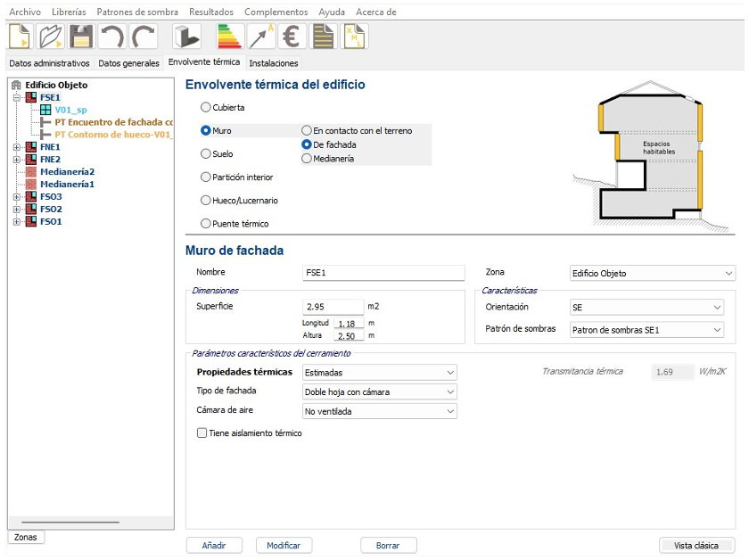The image size is (749, 560).
Task: Click the new document icon
Action: click(21, 37)
